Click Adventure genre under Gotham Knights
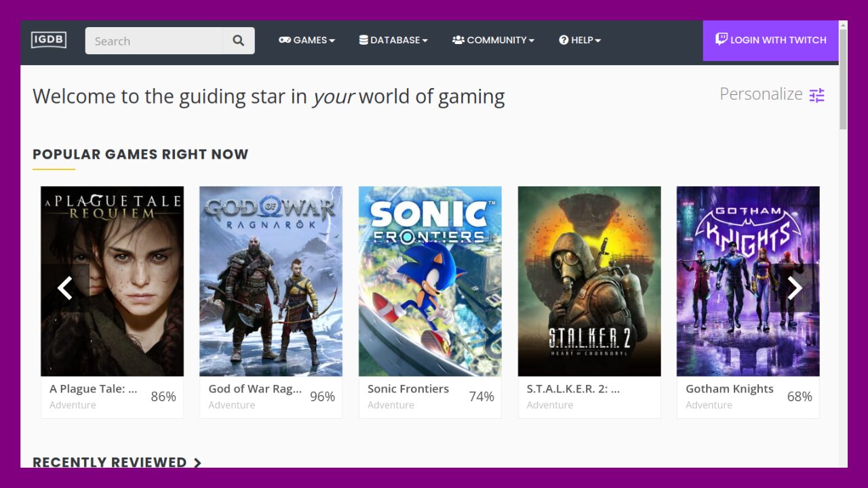 (x=709, y=405)
